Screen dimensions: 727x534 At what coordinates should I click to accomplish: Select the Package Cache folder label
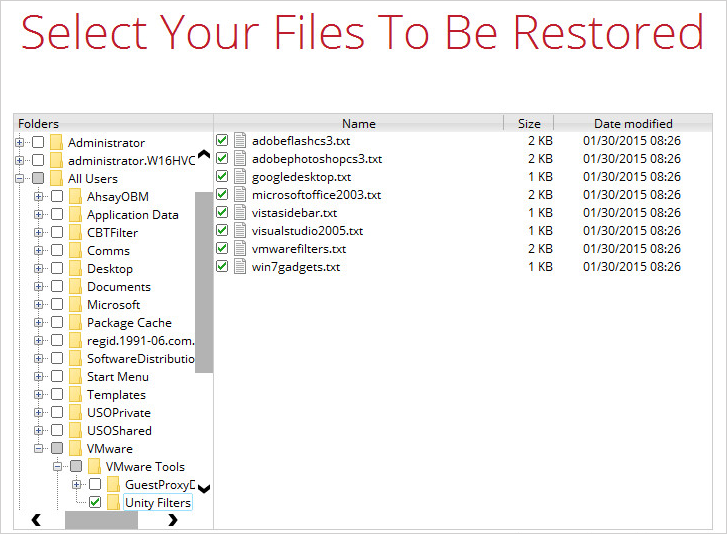129,323
